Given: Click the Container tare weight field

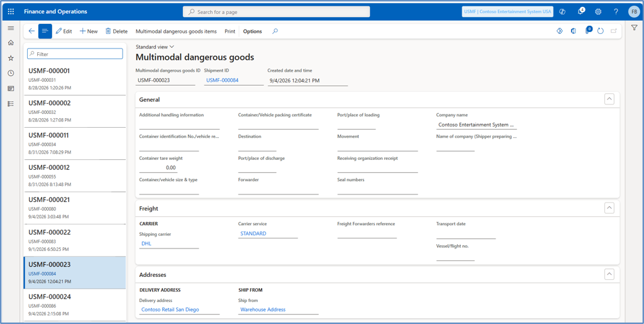Looking at the screenshot, I should point(158,167).
